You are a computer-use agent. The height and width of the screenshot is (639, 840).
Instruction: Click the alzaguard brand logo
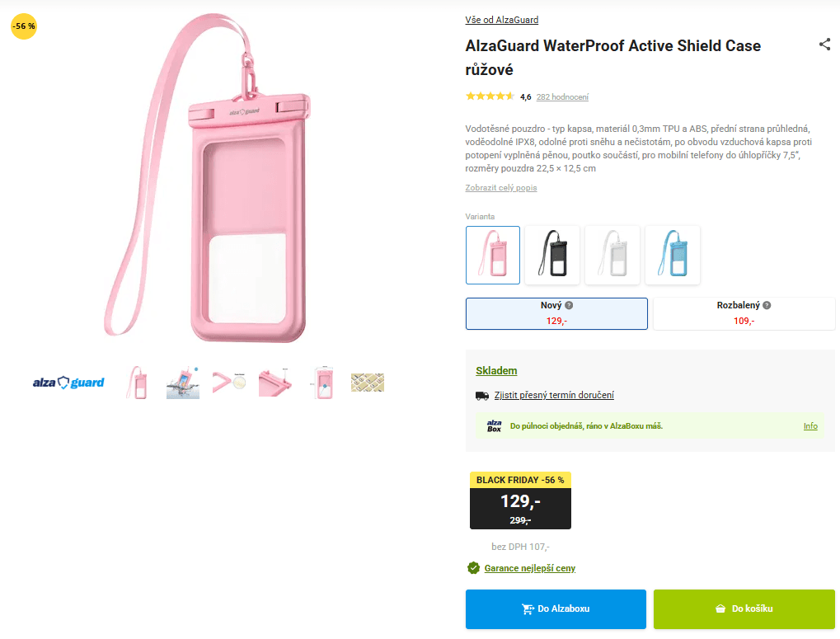pos(68,383)
